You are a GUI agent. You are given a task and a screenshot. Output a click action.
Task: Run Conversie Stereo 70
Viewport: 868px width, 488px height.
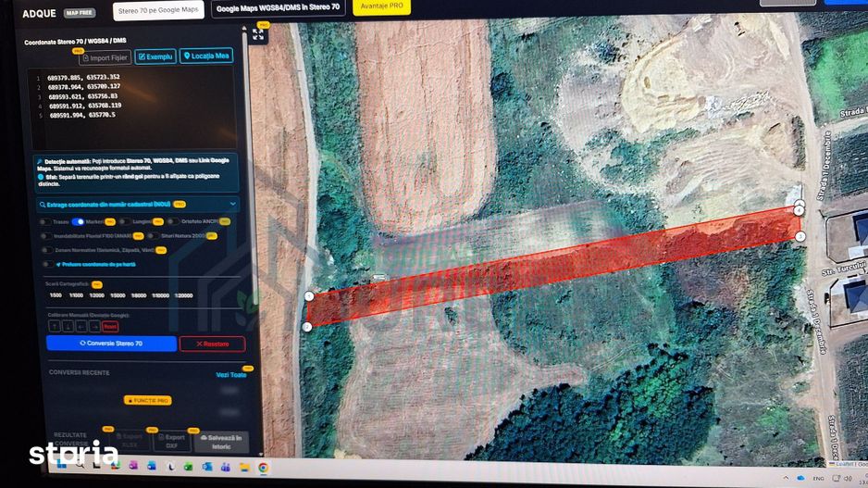(x=111, y=344)
